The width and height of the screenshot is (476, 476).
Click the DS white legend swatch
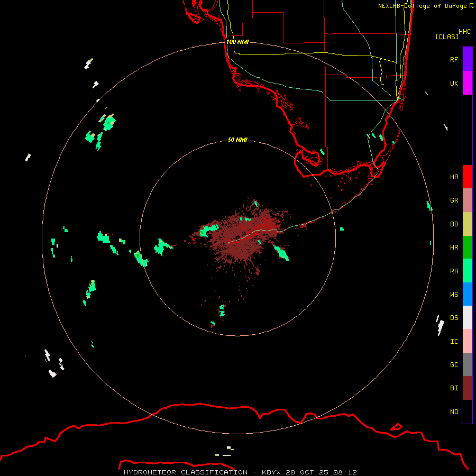tap(467, 317)
